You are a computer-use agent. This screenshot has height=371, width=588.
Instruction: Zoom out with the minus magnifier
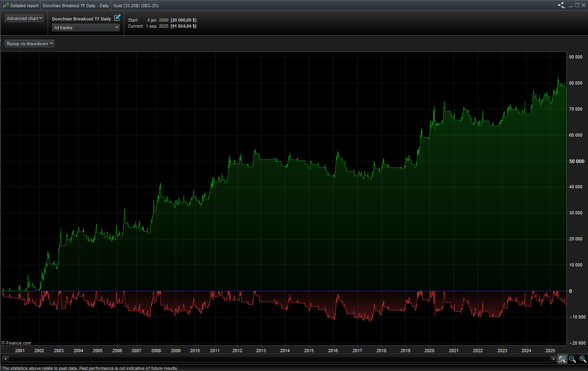pos(572,359)
